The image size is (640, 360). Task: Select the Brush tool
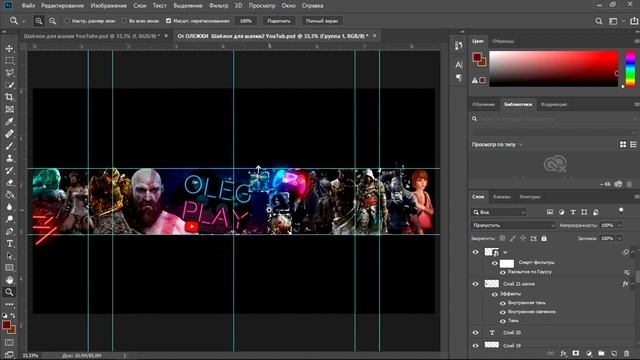[x=9, y=146]
